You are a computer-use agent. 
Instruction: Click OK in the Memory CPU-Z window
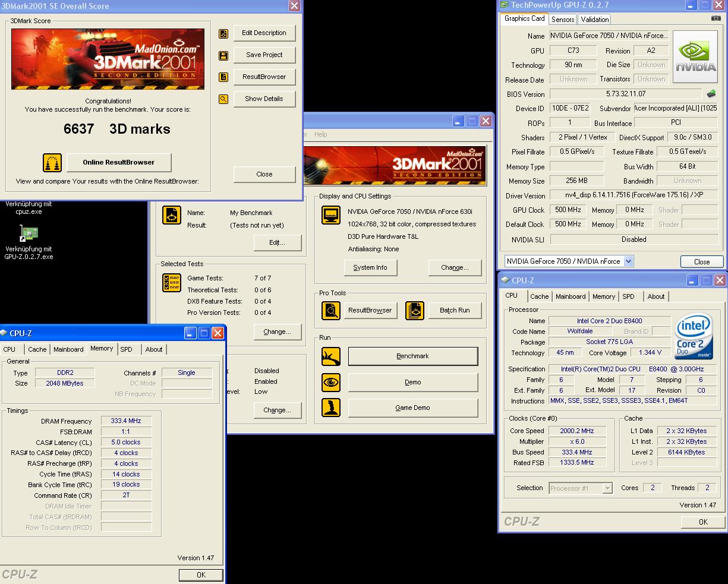click(x=201, y=574)
